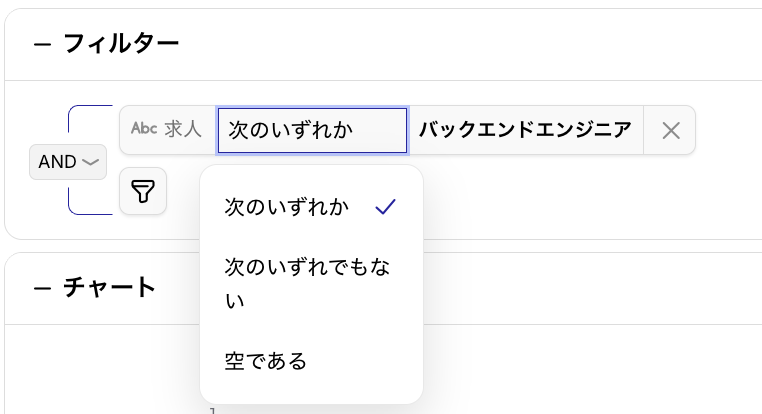Click the Abc 求人 field selector chip
Screen dimensions: 762x414
tap(167, 130)
